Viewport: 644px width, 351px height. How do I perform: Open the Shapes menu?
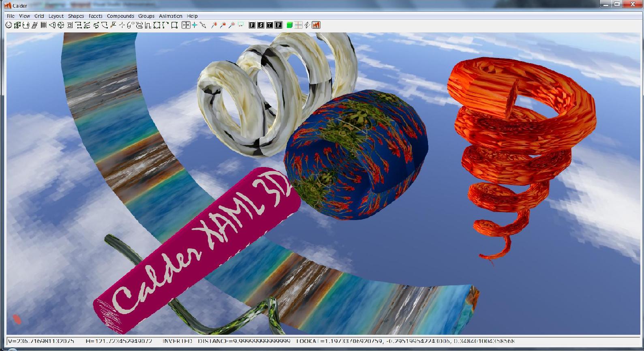point(76,16)
